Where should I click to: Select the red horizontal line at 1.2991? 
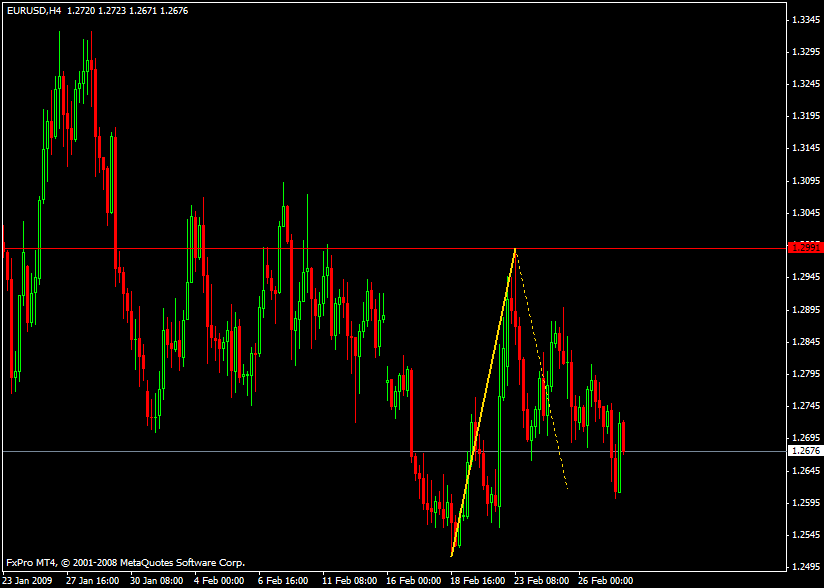point(650,247)
